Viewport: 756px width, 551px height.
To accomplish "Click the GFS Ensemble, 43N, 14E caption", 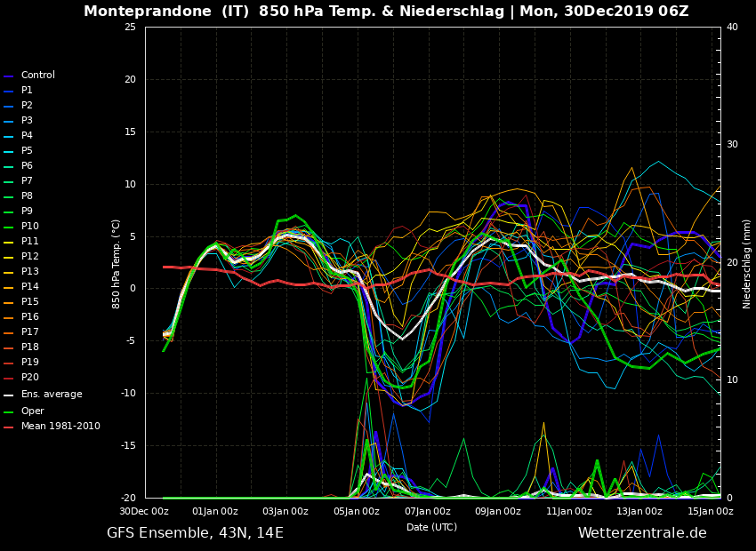I will click(195, 533).
